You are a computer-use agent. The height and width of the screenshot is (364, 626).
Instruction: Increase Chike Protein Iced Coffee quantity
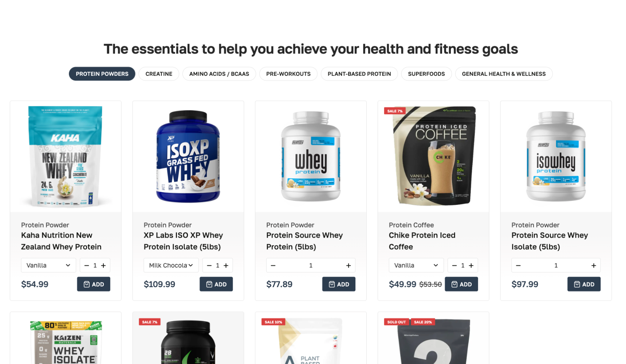point(471,266)
